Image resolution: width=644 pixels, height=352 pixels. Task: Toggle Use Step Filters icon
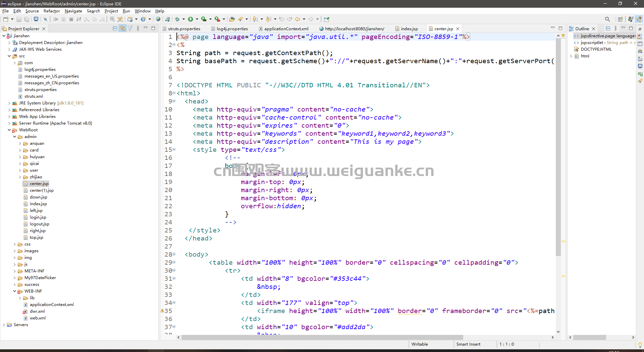tap(120, 19)
